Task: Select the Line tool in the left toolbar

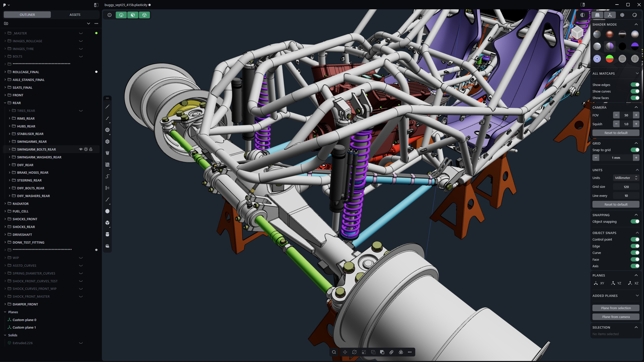Action: [107, 107]
